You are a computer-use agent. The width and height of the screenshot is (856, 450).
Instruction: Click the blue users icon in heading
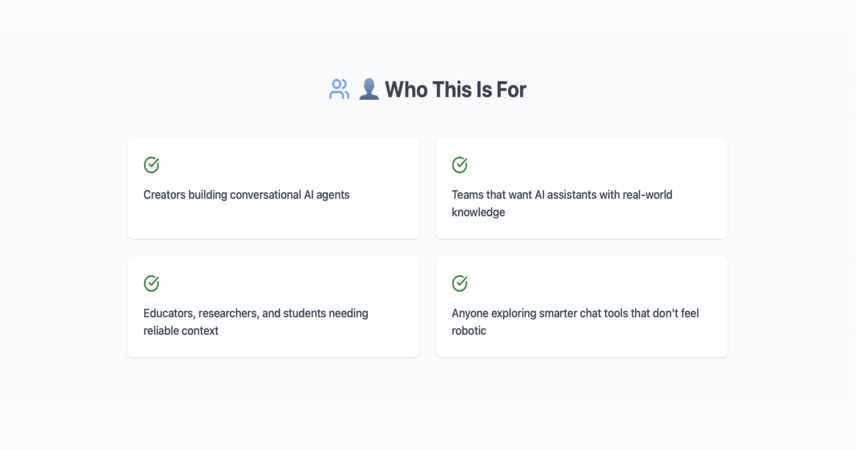click(339, 90)
